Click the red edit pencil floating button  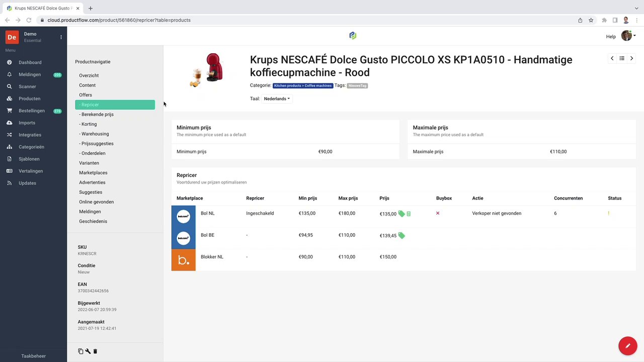(627, 346)
